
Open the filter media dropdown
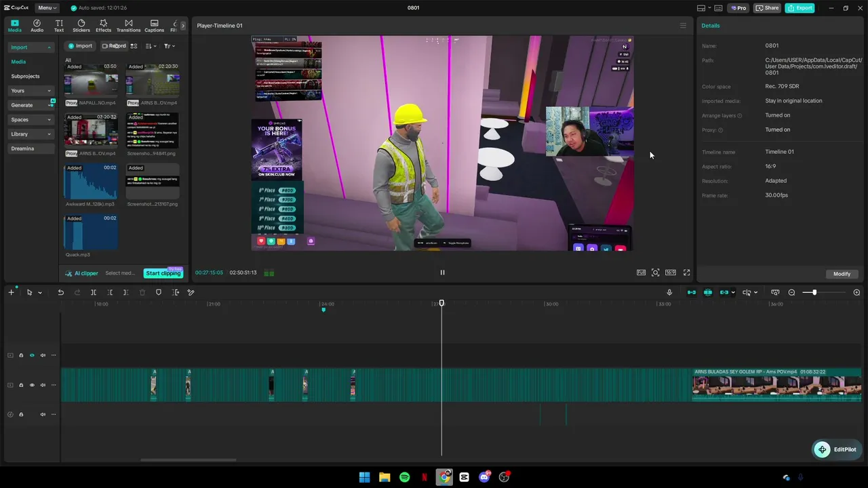point(169,46)
